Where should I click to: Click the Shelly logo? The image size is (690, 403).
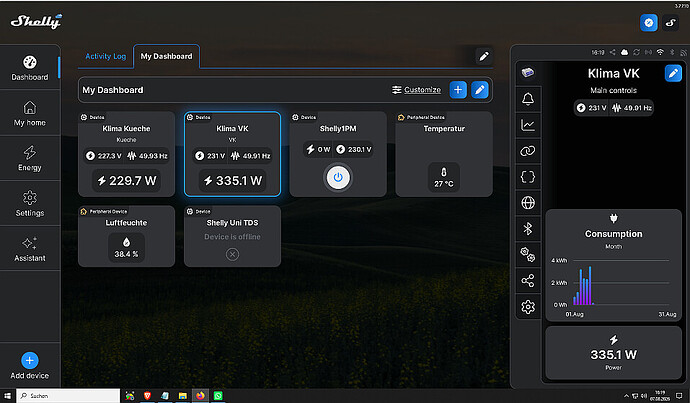click(x=37, y=22)
